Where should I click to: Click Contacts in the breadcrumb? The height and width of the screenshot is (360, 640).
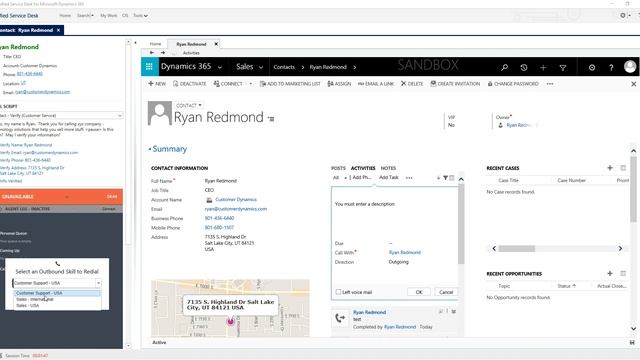click(x=284, y=67)
